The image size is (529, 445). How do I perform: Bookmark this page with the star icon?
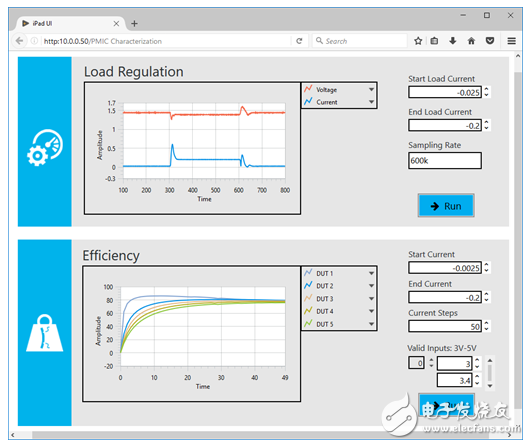418,41
